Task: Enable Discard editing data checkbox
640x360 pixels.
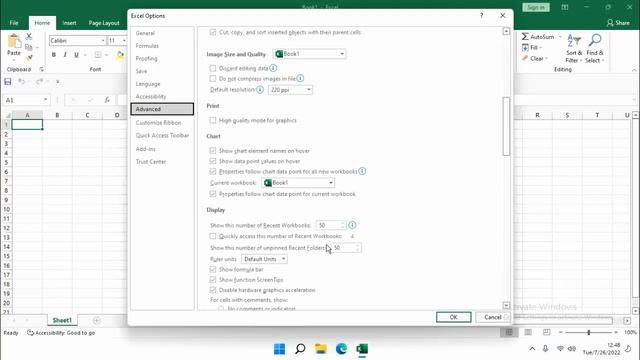Action: point(213,68)
